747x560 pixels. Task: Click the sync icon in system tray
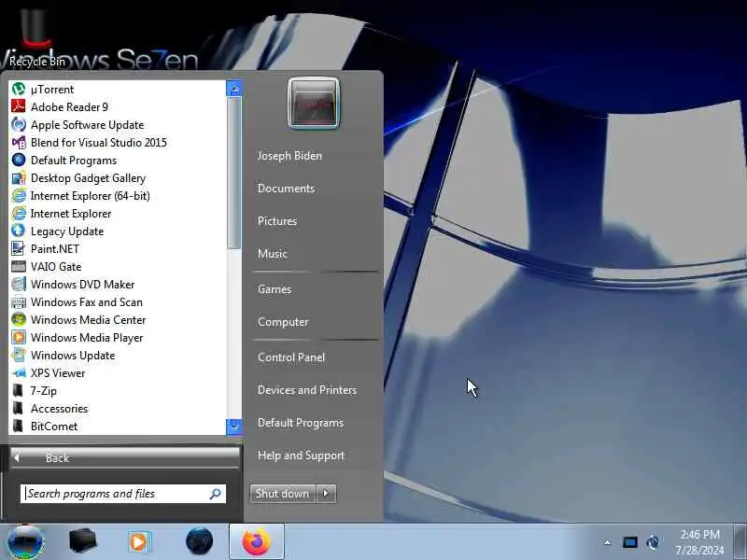(652, 542)
